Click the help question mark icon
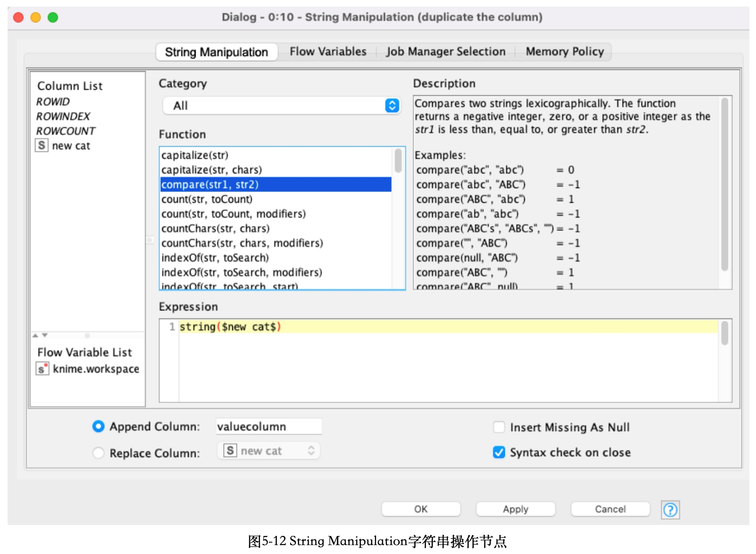Image resolution: width=756 pixels, height=554 pixels. [x=670, y=510]
